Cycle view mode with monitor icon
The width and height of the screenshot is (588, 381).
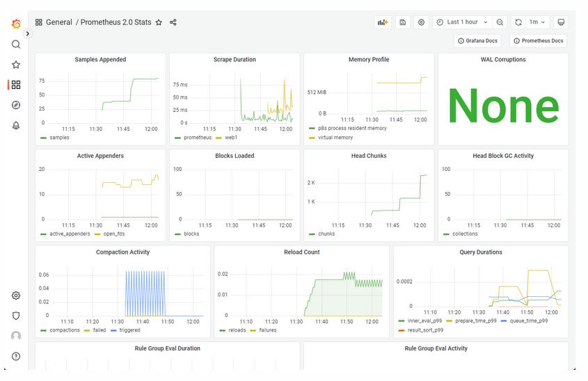click(561, 22)
